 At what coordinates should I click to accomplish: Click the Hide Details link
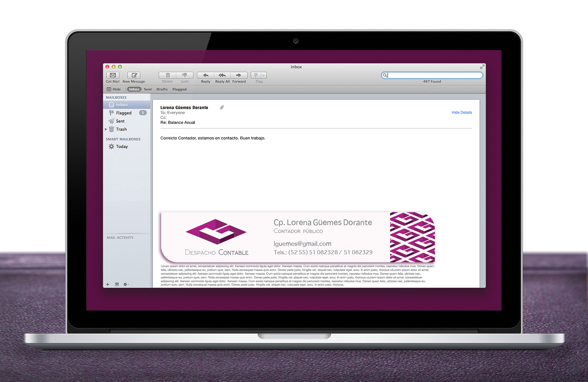point(462,113)
